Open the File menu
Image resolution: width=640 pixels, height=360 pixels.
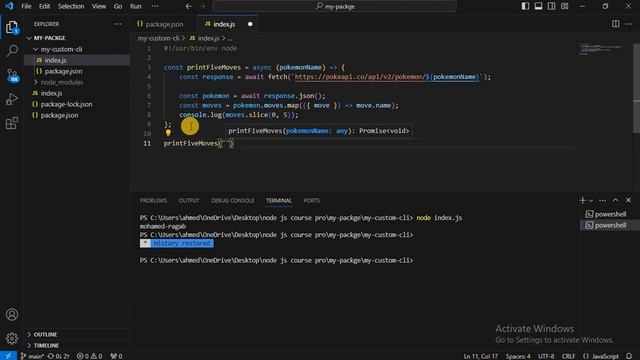[26, 6]
